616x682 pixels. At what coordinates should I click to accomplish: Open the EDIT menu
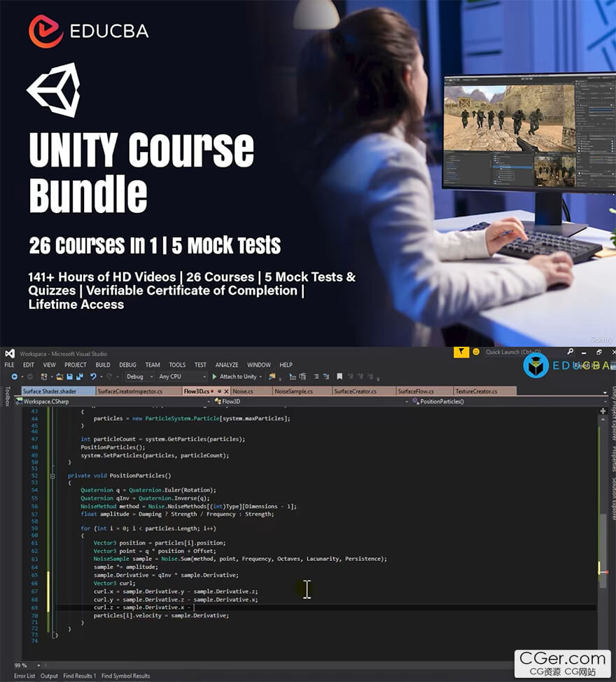(x=28, y=365)
